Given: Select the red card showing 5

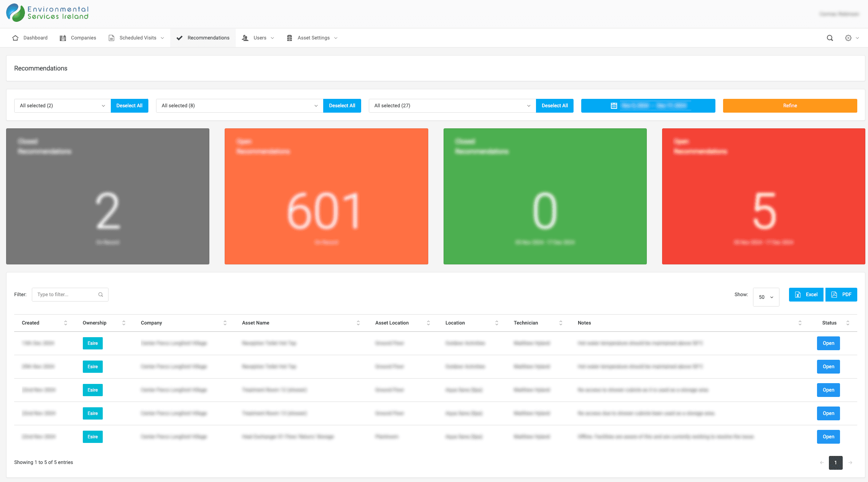Looking at the screenshot, I should click(764, 196).
